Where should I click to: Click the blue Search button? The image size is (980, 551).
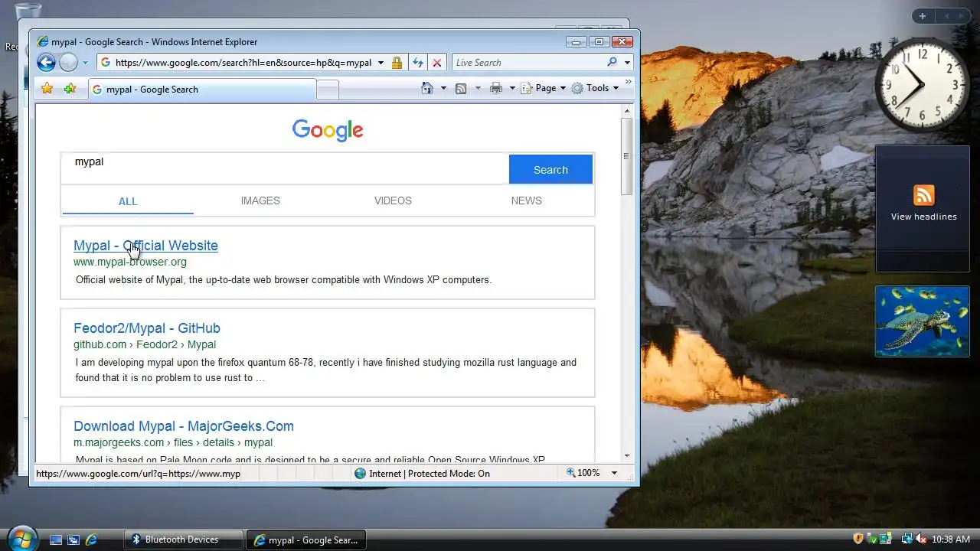click(x=550, y=170)
